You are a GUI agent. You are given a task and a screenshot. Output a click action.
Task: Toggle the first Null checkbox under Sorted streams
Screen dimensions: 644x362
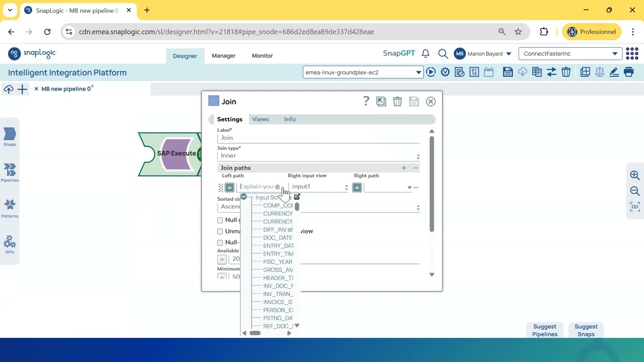tap(220, 220)
